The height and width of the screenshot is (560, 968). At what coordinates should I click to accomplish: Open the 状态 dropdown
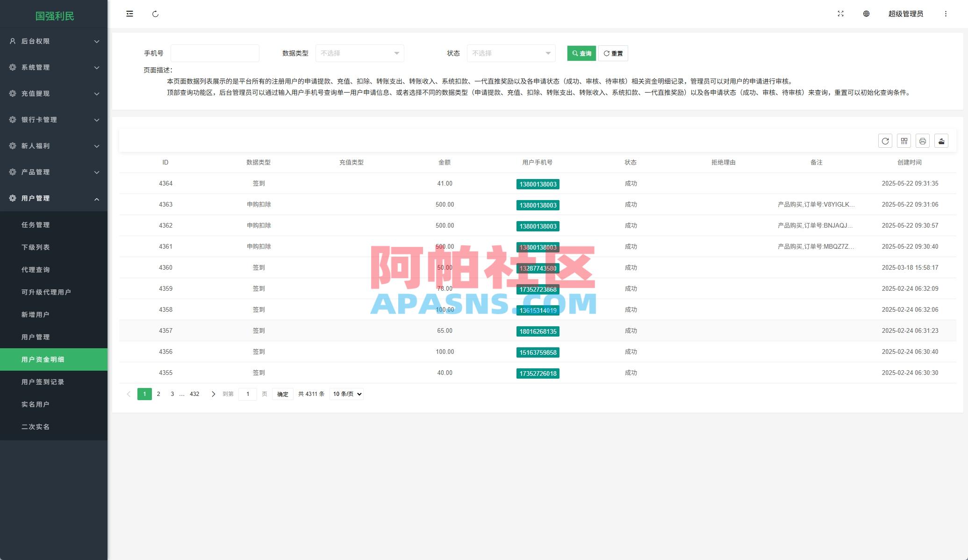coord(510,53)
